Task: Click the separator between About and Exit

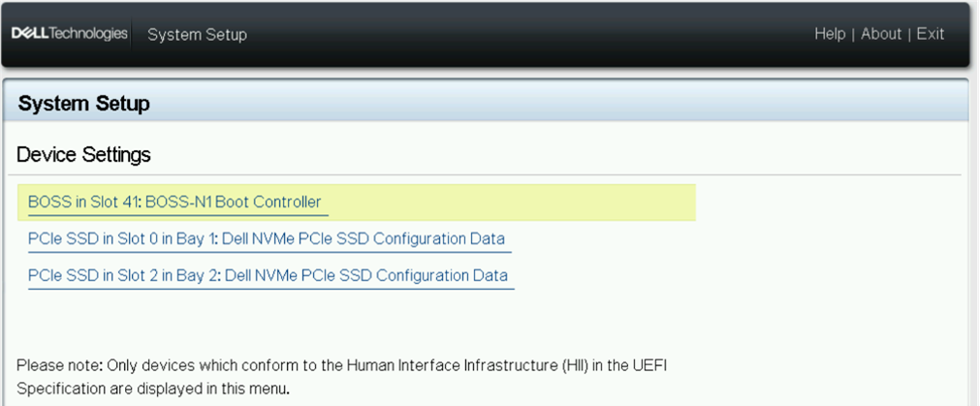Action: [x=909, y=34]
